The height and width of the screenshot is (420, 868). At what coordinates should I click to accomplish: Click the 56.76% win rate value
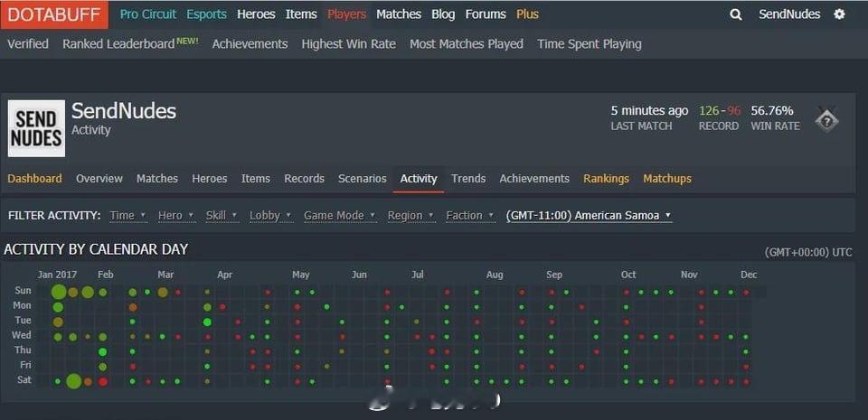tap(772, 110)
